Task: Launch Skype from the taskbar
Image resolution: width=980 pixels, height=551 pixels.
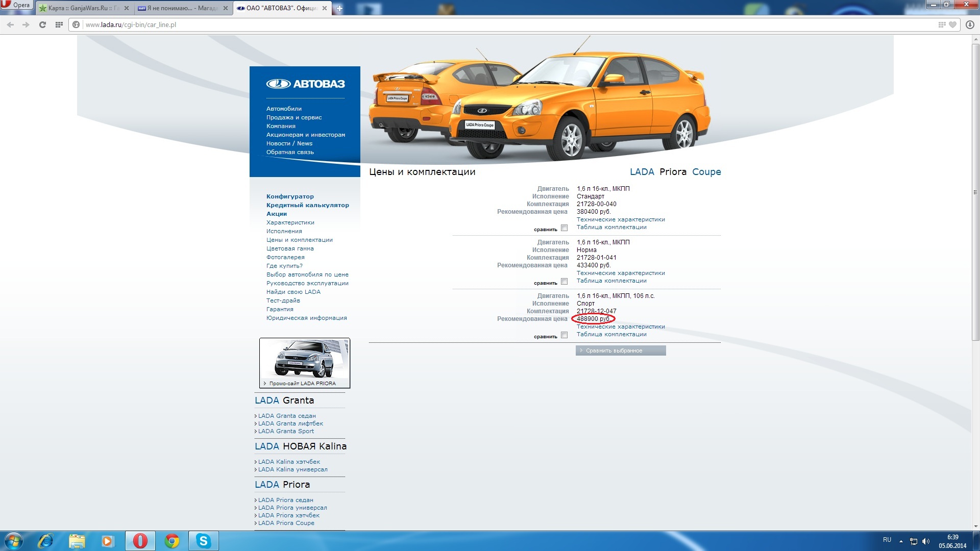Action: point(203,541)
